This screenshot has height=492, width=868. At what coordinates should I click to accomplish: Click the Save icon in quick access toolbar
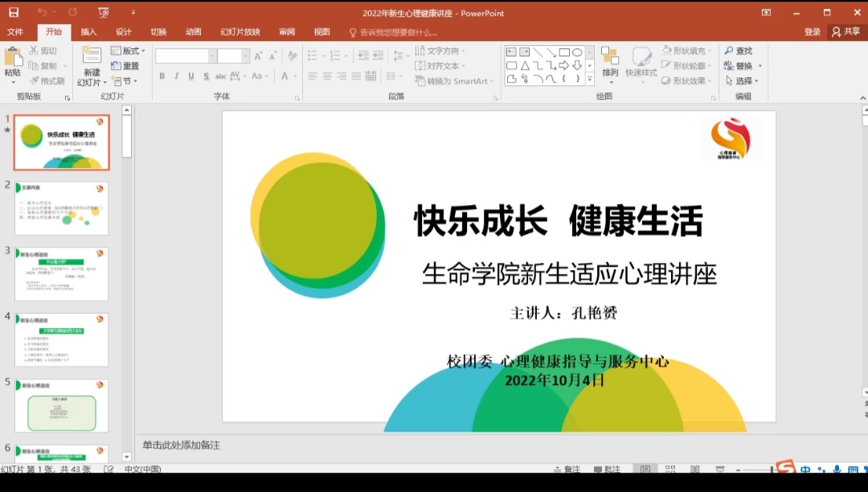[14, 13]
